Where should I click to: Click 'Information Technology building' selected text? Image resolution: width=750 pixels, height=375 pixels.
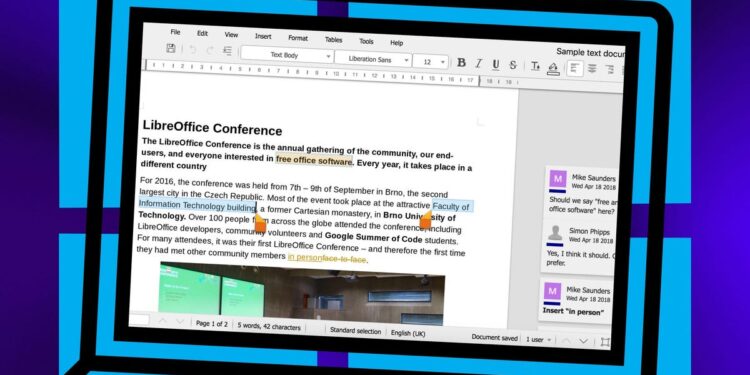point(197,206)
